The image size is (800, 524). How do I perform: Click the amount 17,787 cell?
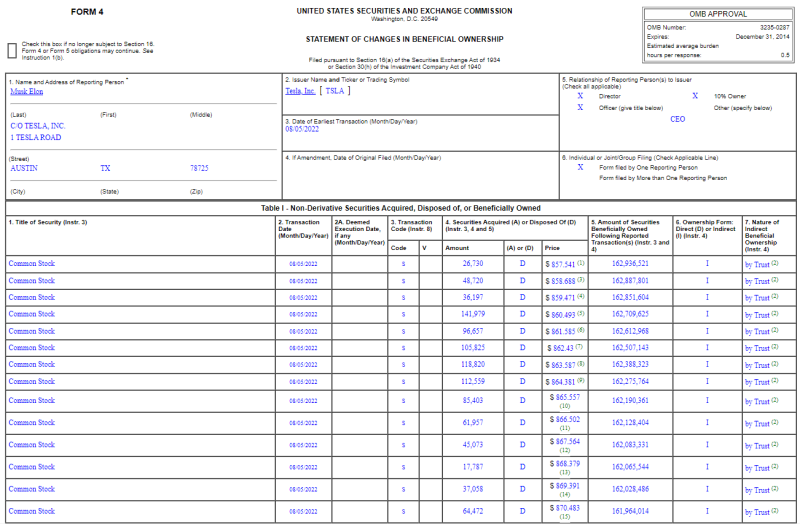(x=472, y=467)
